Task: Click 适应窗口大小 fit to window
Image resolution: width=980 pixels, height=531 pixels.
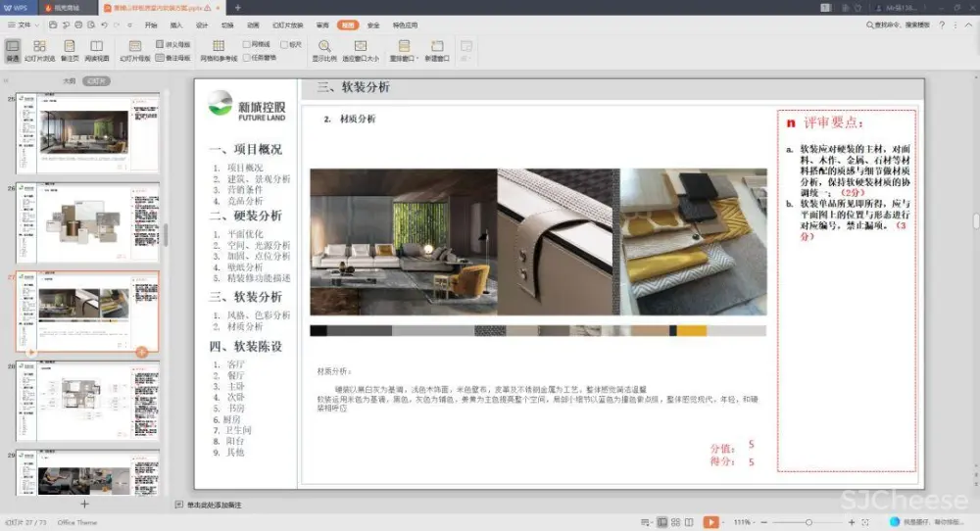Action: pos(360,50)
